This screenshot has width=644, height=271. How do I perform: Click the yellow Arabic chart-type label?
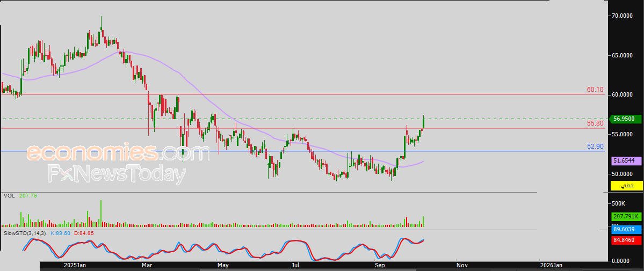(626, 186)
